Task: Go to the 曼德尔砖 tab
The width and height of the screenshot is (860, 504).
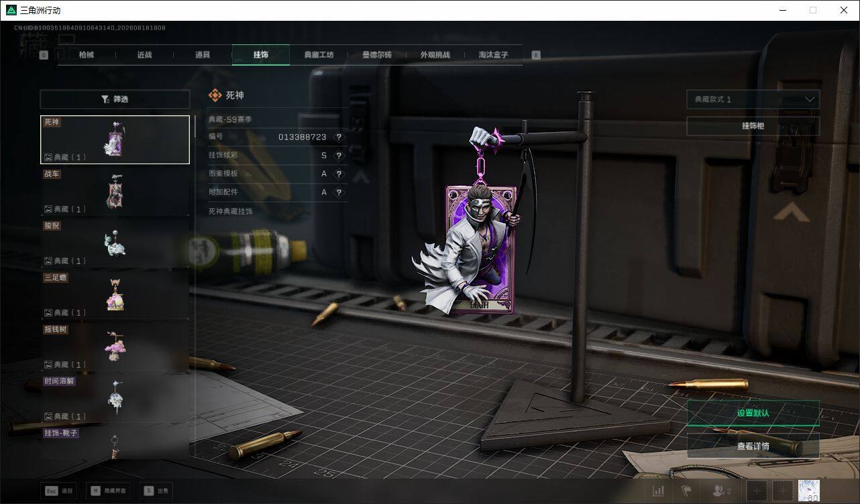Action: tap(377, 55)
